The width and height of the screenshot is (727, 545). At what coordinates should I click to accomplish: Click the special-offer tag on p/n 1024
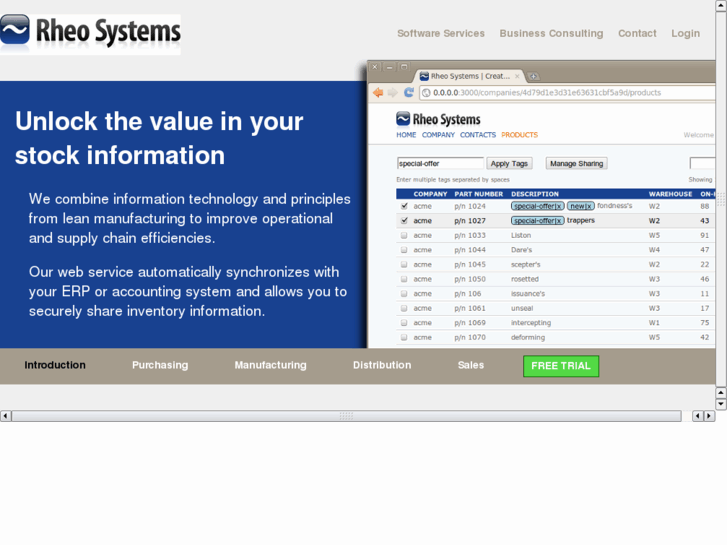[x=537, y=206]
